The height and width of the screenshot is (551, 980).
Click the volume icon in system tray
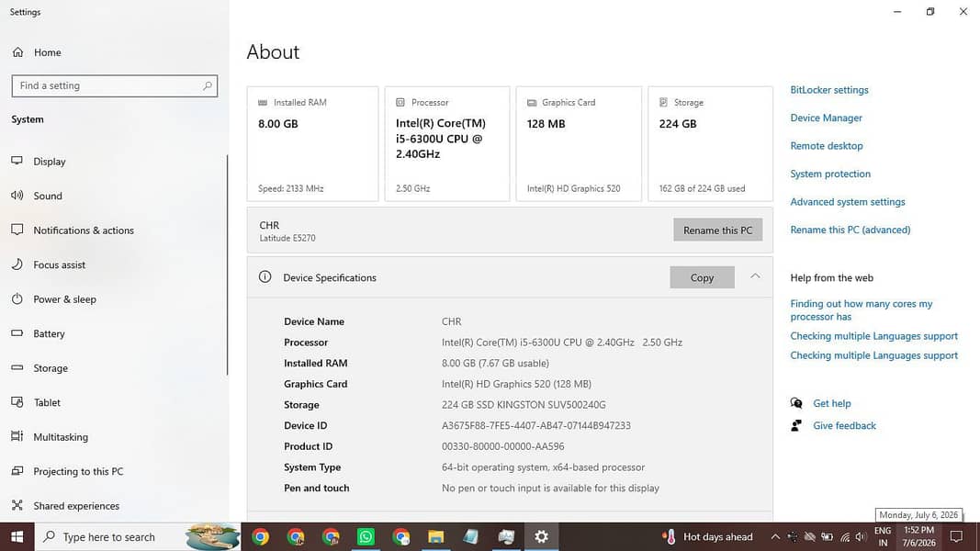[861, 536]
